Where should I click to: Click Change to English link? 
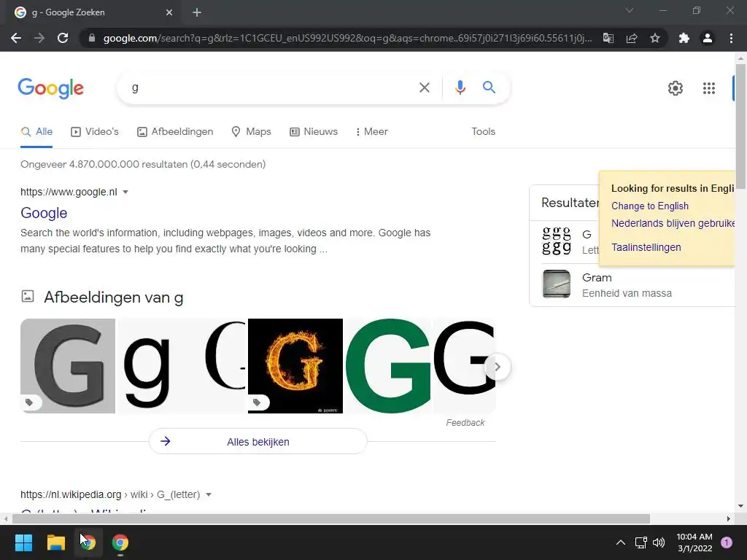pos(650,206)
